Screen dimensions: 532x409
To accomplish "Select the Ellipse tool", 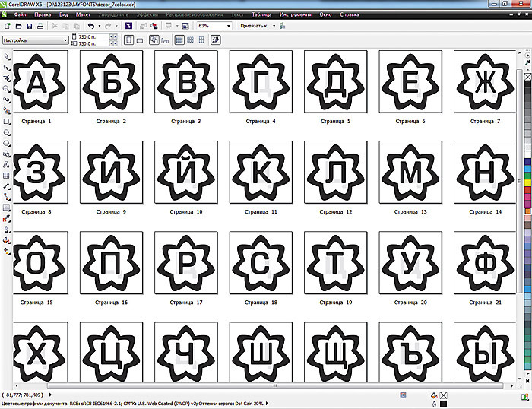I will pyautogui.click(x=6, y=132).
